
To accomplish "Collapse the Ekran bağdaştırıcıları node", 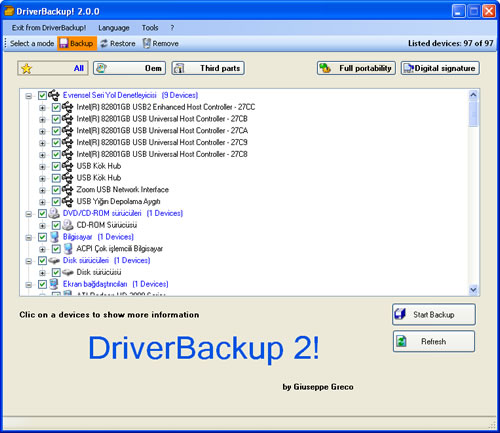I will coord(29,285).
